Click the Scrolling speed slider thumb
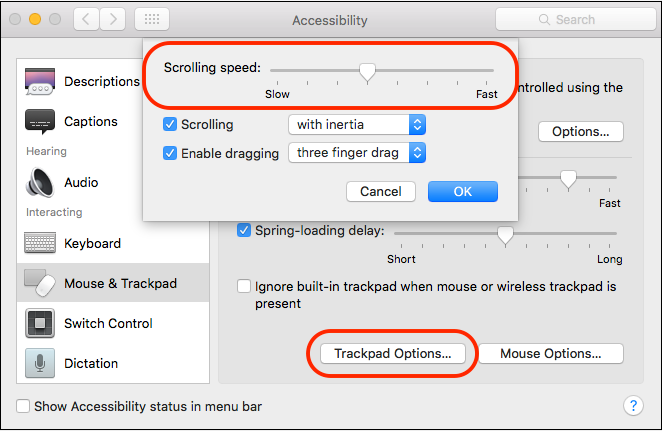 367,72
